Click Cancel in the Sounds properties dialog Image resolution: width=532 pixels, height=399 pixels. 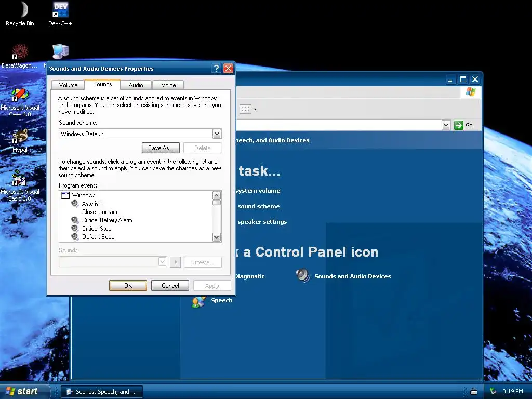coord(170,286)
